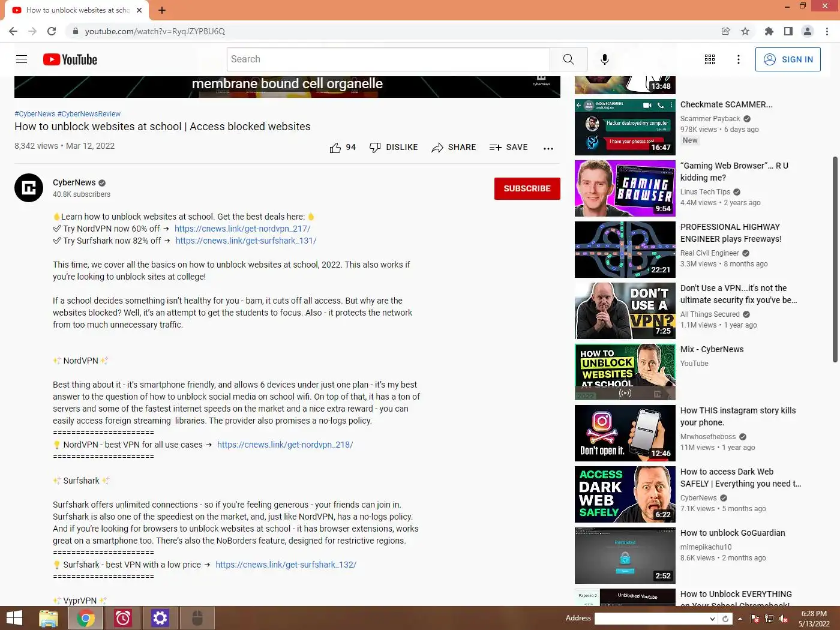Open Don't Use a VPN thumbnail
This screenshot has width=840, height=630.
(x=625, y=311)
